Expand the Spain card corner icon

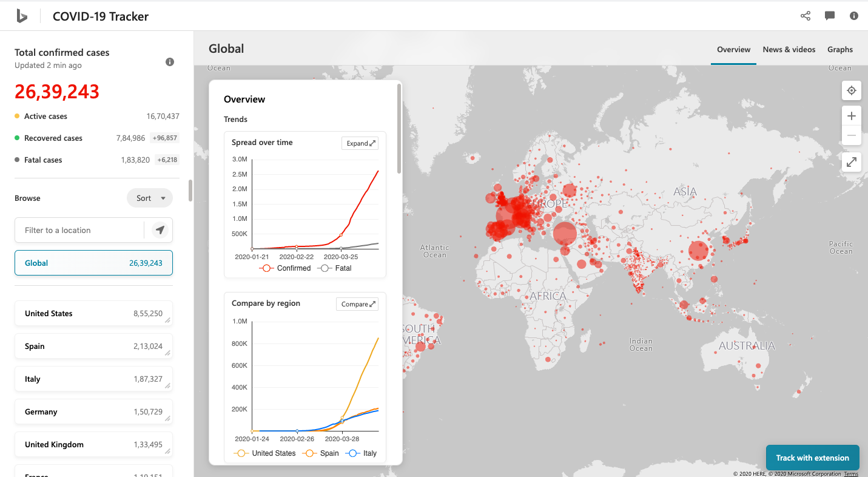pos(167,353)
